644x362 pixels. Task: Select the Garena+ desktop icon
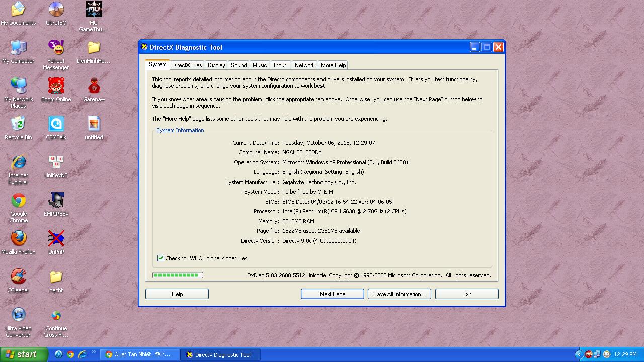(x=94, y=90)
